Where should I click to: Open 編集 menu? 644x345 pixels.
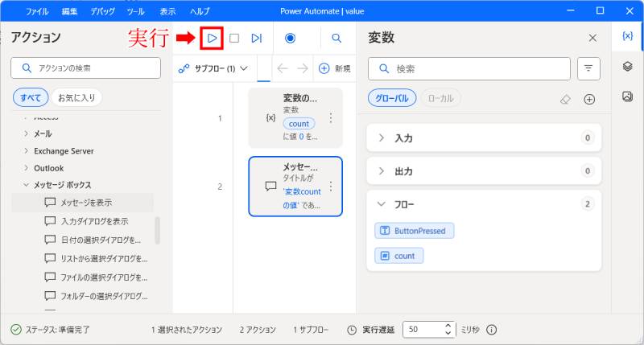pyautogui.click(x=69, y=11)
